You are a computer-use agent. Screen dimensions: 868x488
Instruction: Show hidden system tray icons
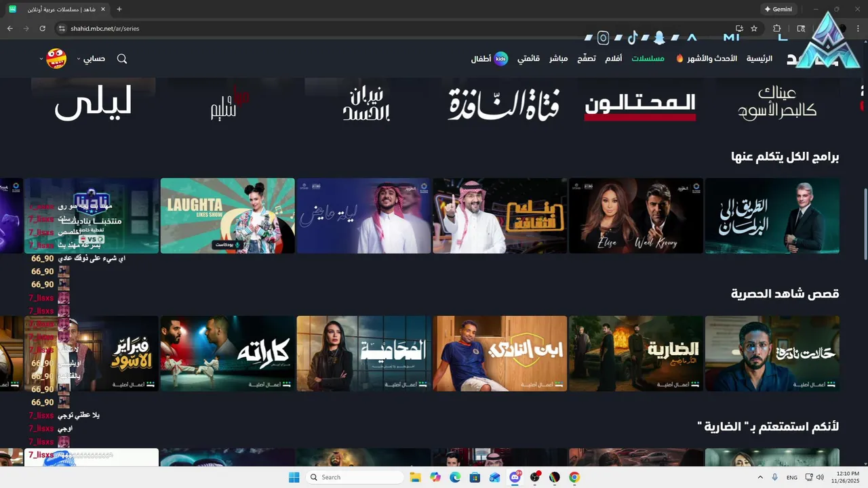pyautogui.click(x=759, y=477)
